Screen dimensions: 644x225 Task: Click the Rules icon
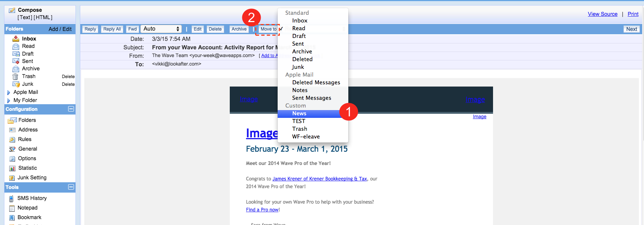pos(12,140)
